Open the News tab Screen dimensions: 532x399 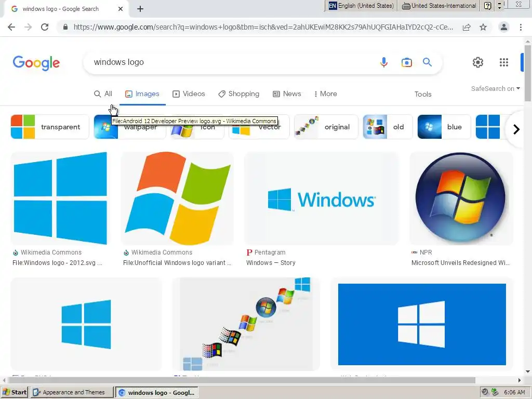[287, 94]
